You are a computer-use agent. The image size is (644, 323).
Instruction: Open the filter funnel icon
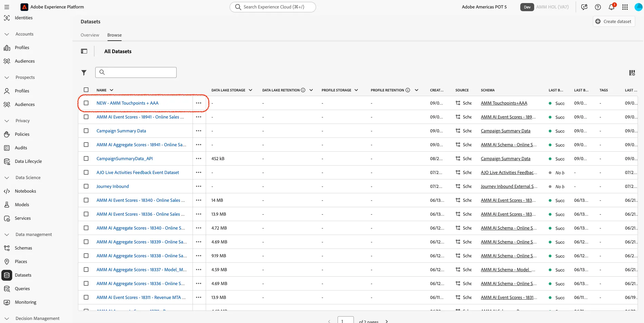(84, 72)
